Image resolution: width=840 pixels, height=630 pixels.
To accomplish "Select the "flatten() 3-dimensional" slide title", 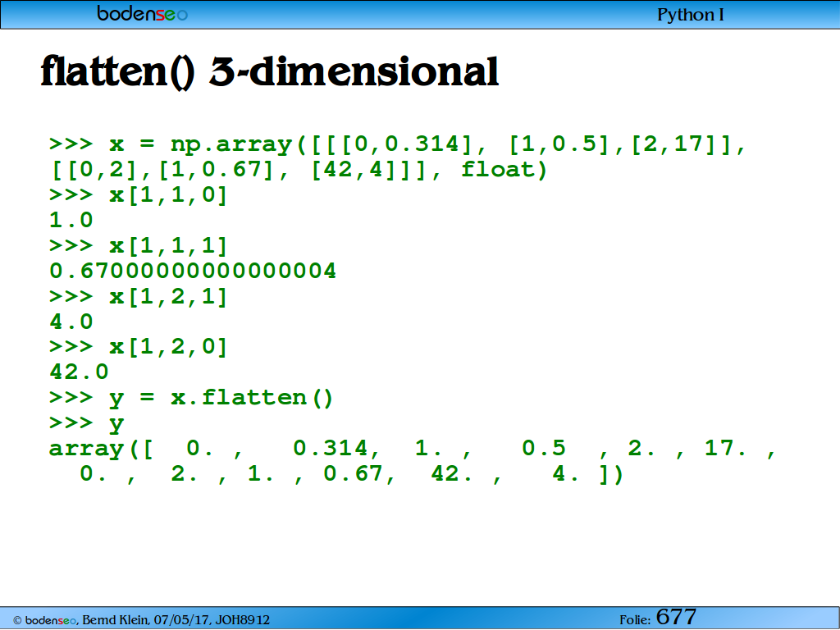I will (270, 72).
